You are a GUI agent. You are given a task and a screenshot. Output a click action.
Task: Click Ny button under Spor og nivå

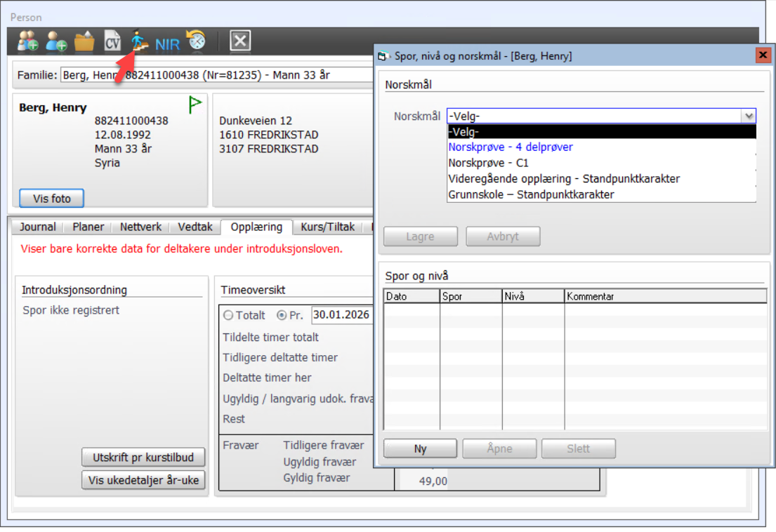pos(420,448)
